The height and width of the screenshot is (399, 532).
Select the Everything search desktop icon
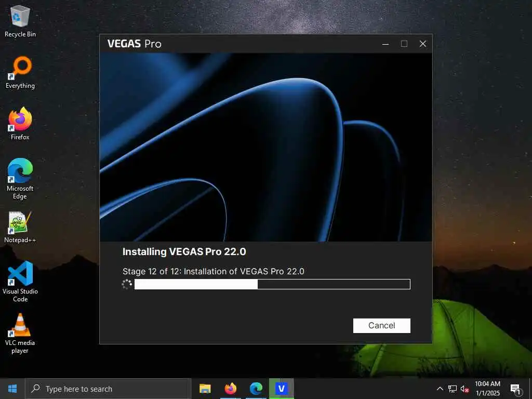(x=20, y=73)
